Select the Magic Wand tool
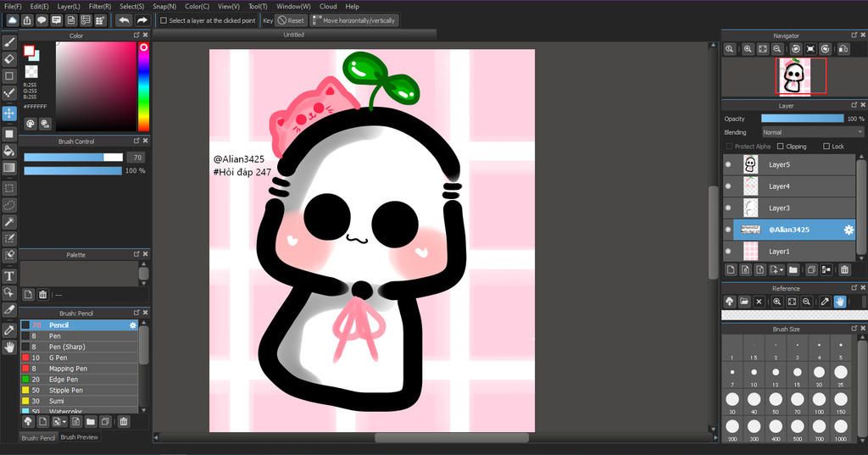Screen dimensions: 868x455 (x=9, y=222)
